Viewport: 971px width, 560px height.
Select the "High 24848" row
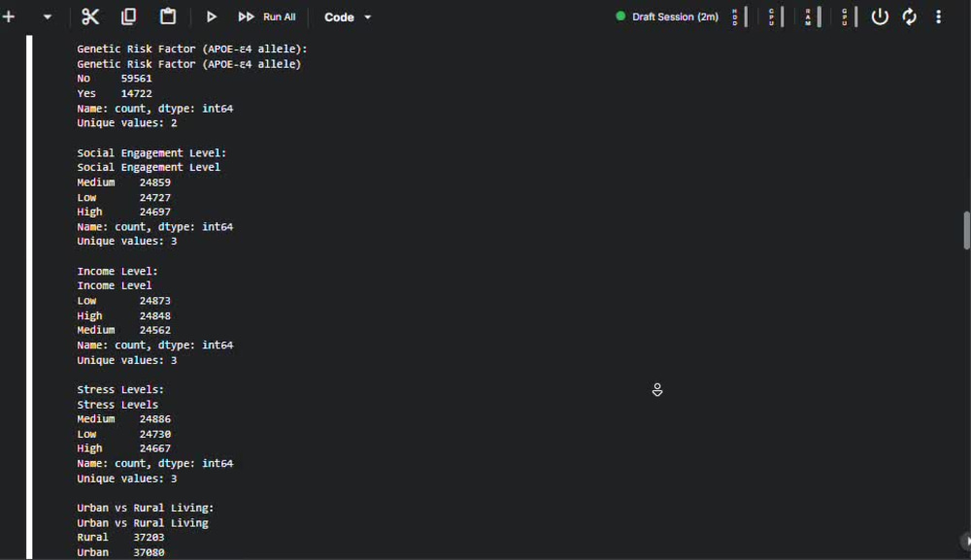pyautogui.click(x=124, y=315)
